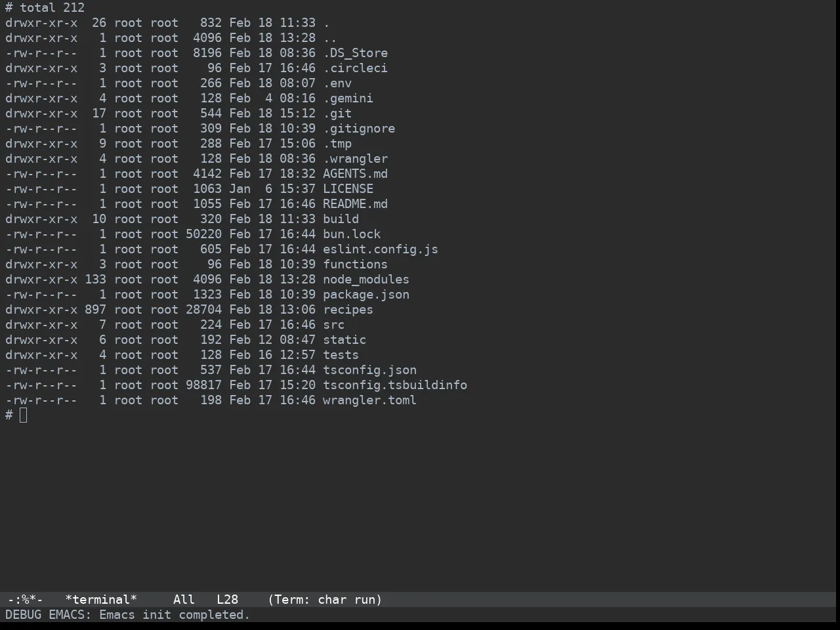Select the tsconfig.json file name

(x=369, y=370)
